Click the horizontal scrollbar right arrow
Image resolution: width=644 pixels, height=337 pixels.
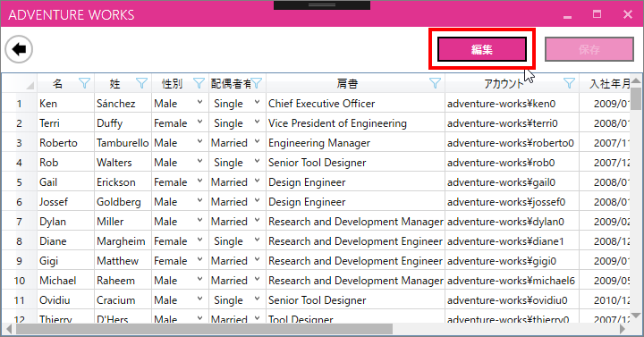click(x=623, y=329)
